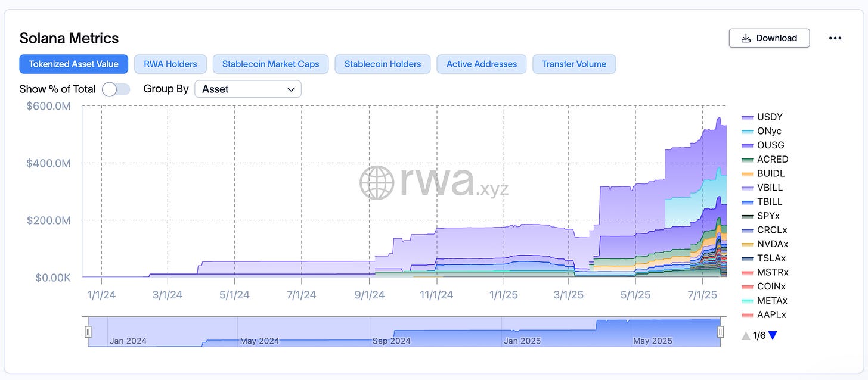This screenshot has width=868, height=380.
Task: Go to previous legend page arrow
Action: point(746,335)
